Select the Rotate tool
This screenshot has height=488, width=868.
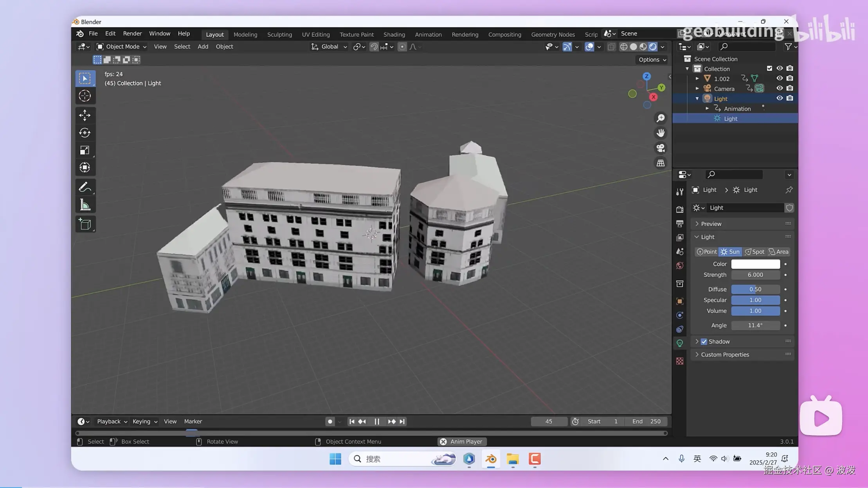pyautogui.click(x=85, y=133)
